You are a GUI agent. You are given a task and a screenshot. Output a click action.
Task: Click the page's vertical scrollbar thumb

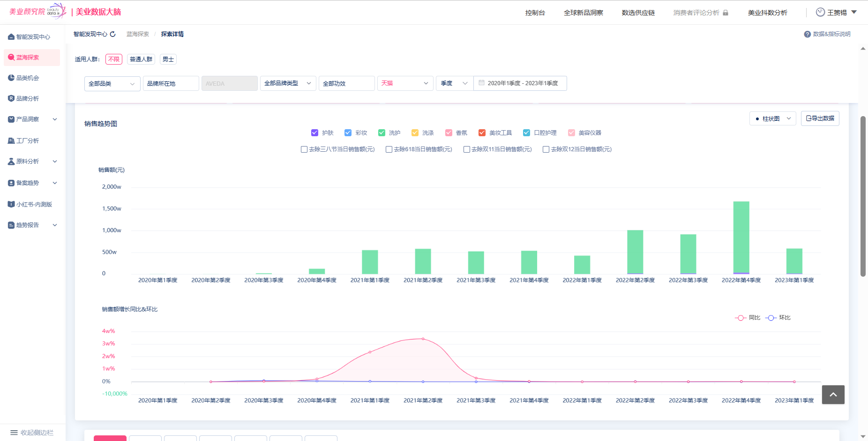click(863, 197)
